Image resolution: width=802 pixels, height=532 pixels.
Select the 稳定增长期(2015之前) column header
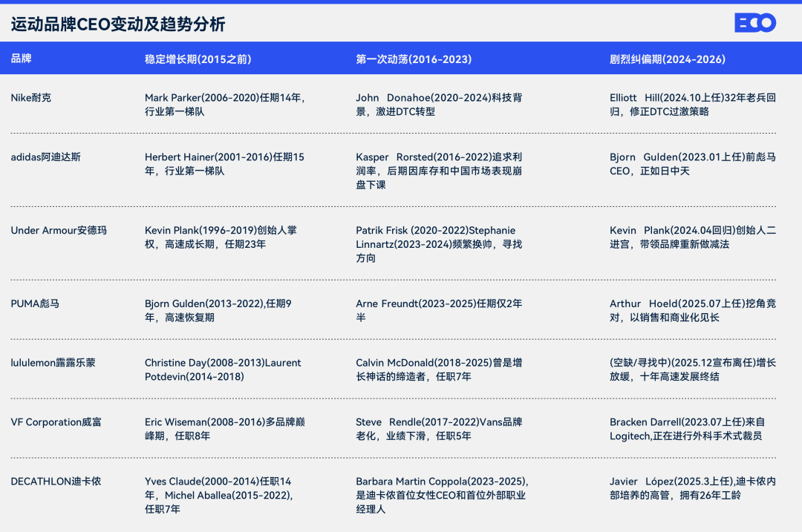pyautogui.click(x=198, y=59)
